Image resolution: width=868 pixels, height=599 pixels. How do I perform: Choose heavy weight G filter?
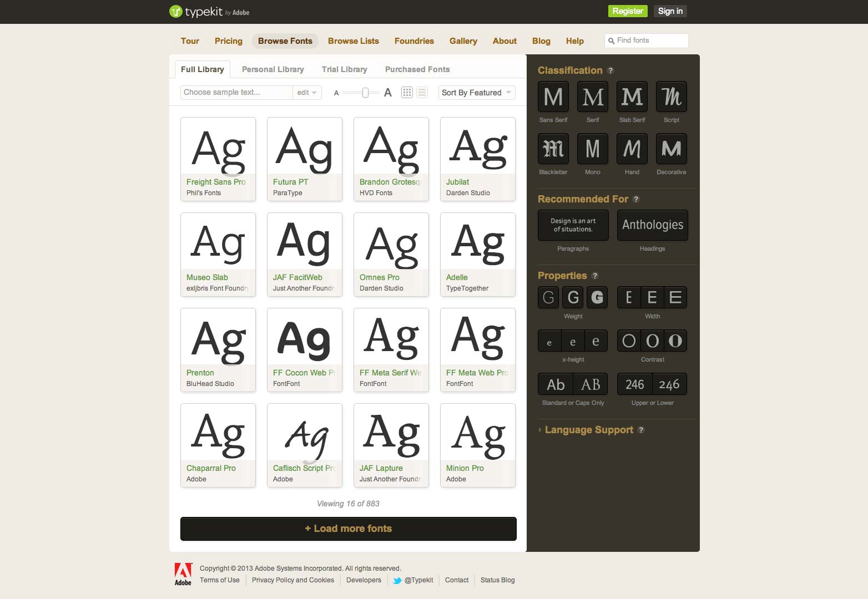[597, 297]
